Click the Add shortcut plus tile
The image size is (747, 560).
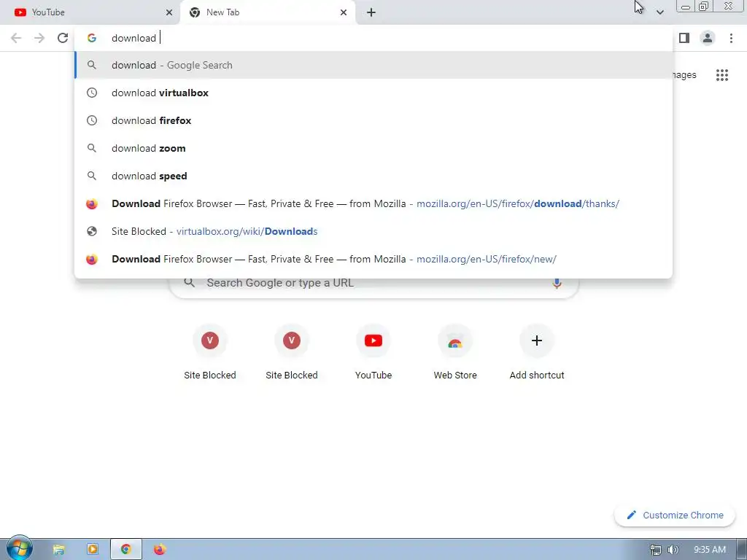(x=537, y=351)
